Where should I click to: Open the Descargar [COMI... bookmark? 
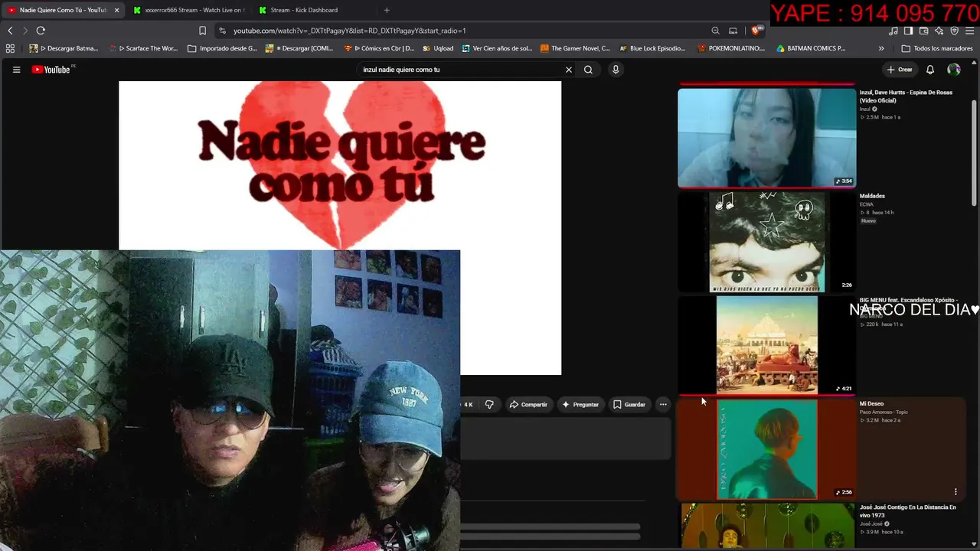tap(299, 48)
